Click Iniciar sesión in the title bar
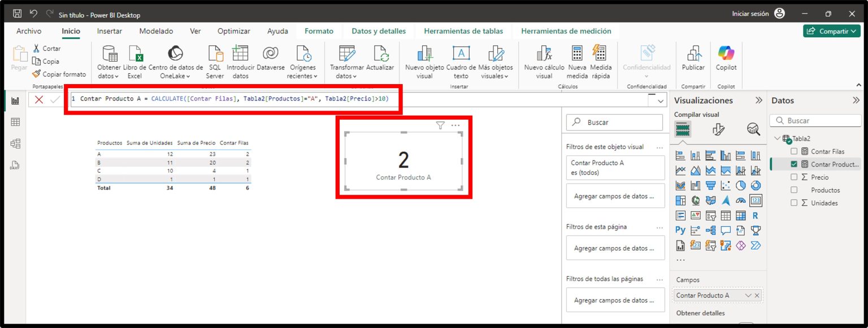868x328 pixels. pos(752,12)
